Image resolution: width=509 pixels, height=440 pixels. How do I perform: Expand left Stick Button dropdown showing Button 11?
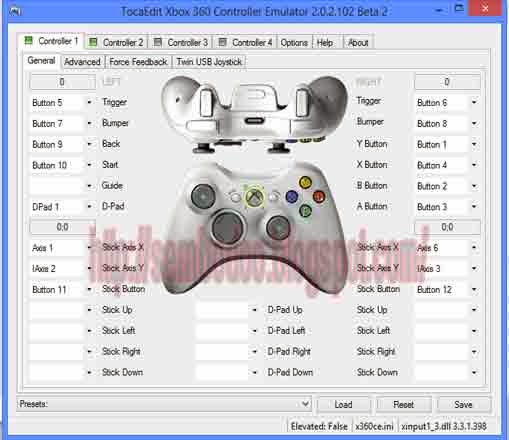click(x=89, y=289)
